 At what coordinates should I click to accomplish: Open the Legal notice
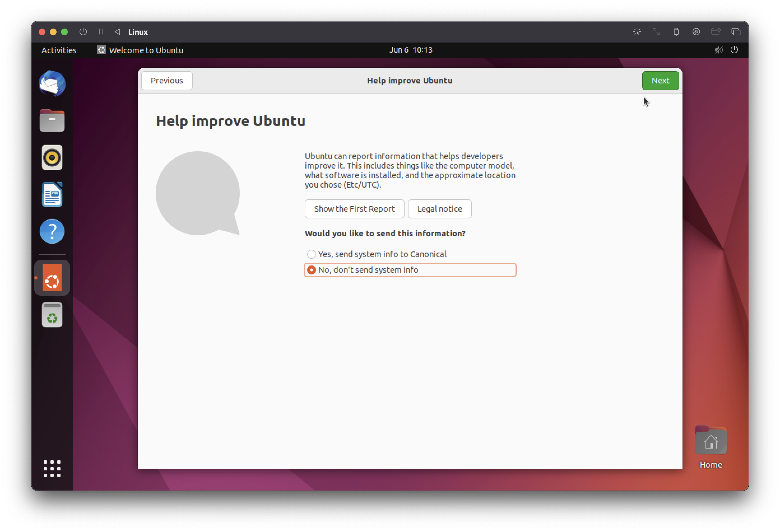(439, 209)
